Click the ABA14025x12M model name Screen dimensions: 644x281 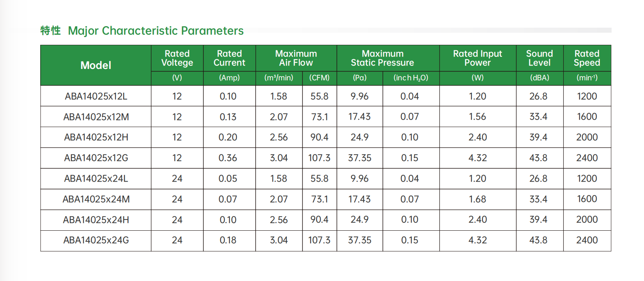coord(96,117)
